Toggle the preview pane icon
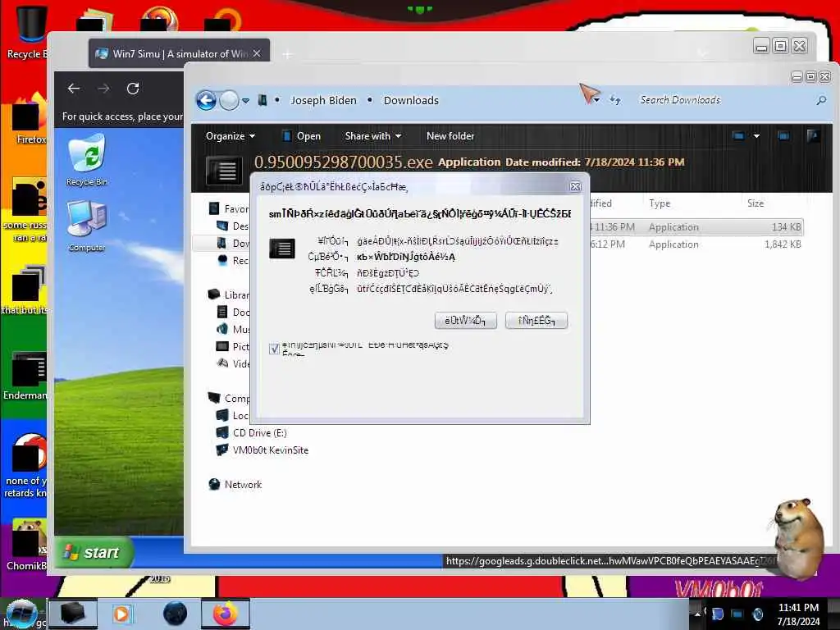Image resolution: width=840 pixels, height=630 pixels. click(783, 136)
